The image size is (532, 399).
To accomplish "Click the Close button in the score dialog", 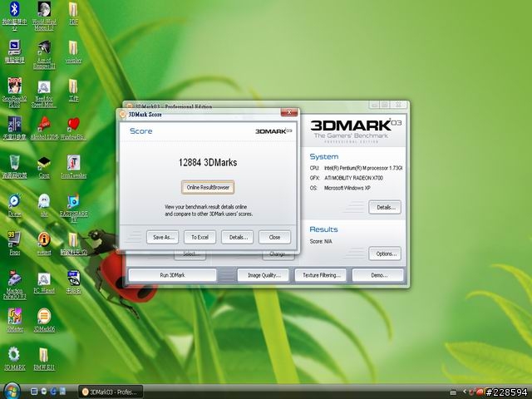I will tap(274, 237).
